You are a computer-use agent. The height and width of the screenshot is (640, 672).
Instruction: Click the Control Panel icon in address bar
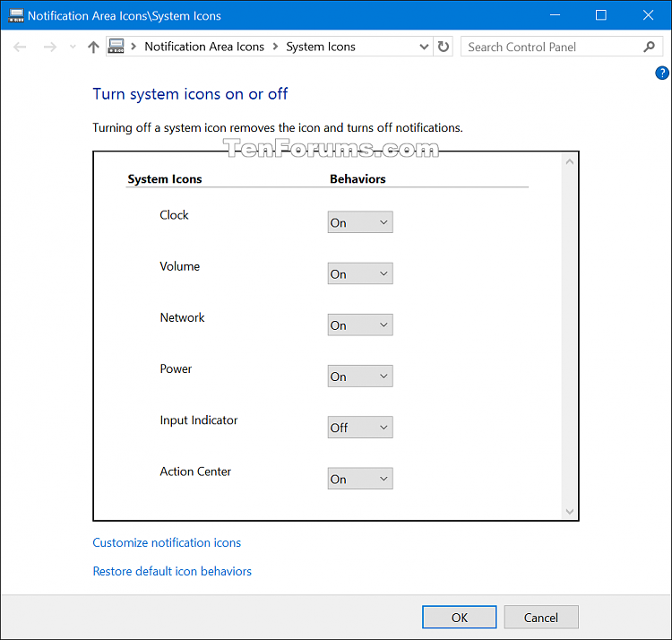(116, 47)
